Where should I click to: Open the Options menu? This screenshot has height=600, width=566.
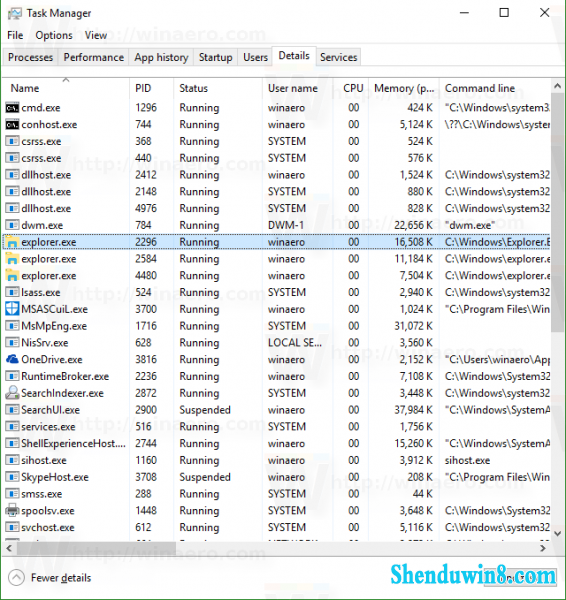point(54,35)
